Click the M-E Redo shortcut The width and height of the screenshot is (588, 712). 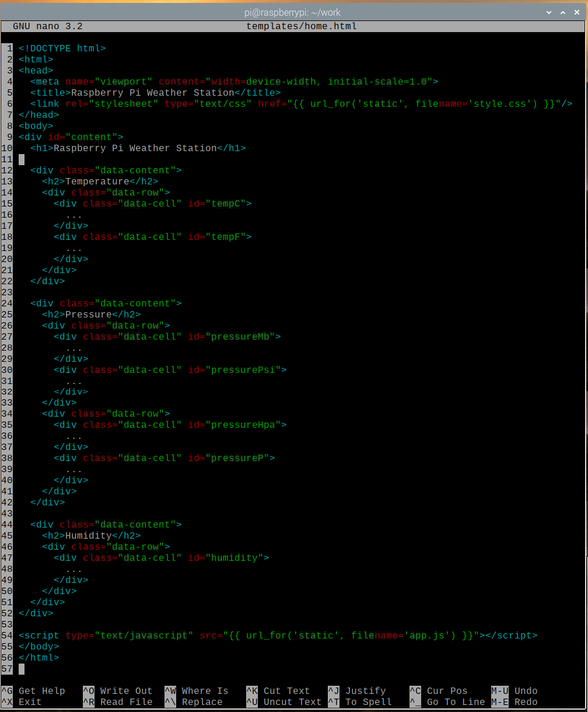514,702
